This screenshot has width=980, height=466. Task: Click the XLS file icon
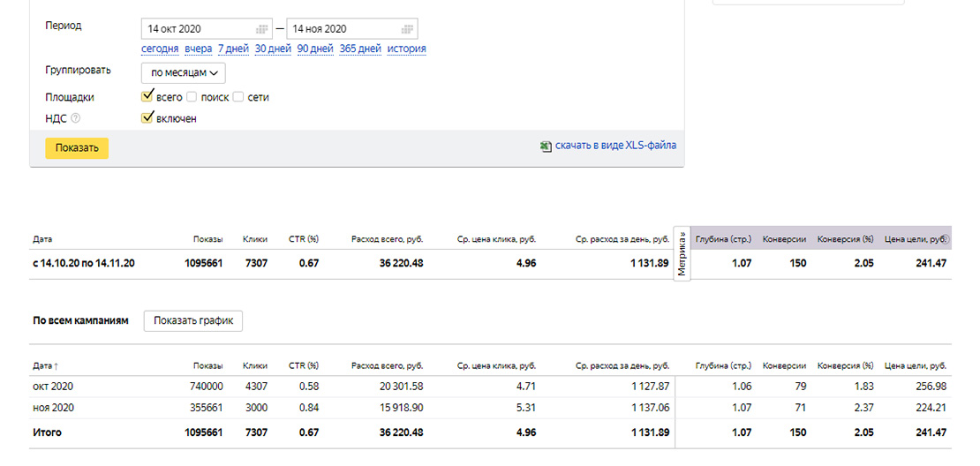point(546,146)
